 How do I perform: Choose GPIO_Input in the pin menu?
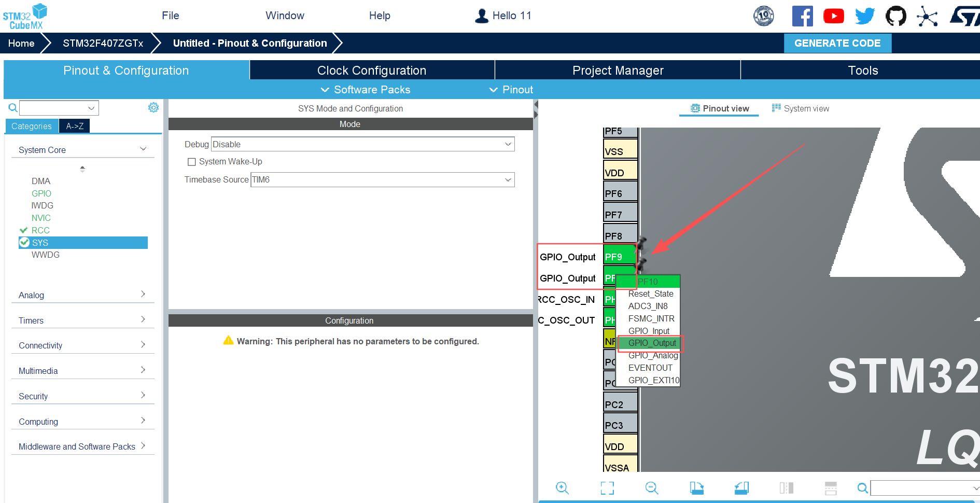pyautogui.click(x=649, y=331)
